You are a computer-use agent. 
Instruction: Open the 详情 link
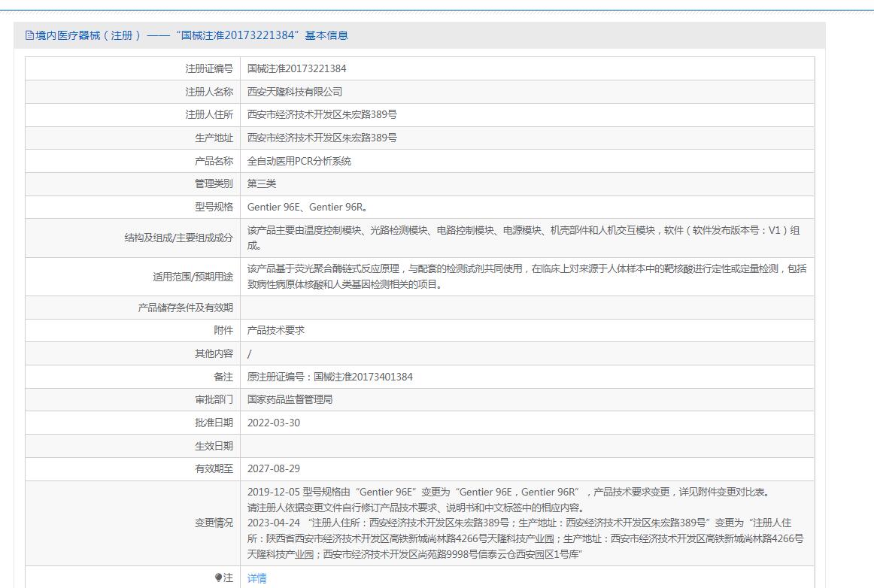point(256,578)
